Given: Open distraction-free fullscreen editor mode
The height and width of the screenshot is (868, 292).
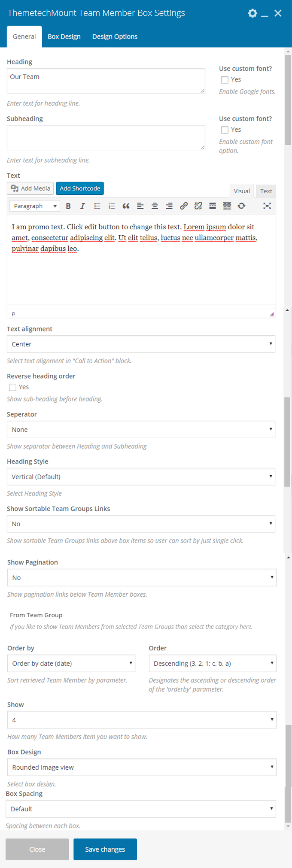Looking at the screenshot, I should point(267,206).
